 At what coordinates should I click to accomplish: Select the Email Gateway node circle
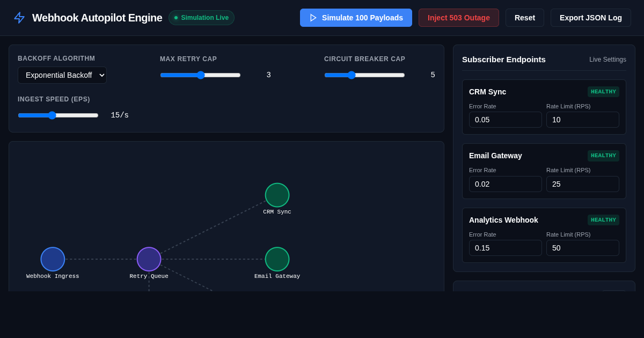(277, 259)
